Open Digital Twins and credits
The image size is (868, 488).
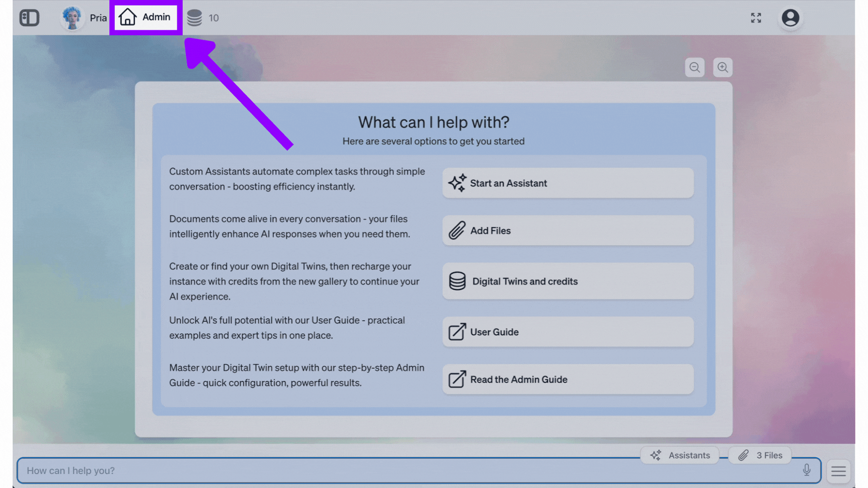(568, 281)
